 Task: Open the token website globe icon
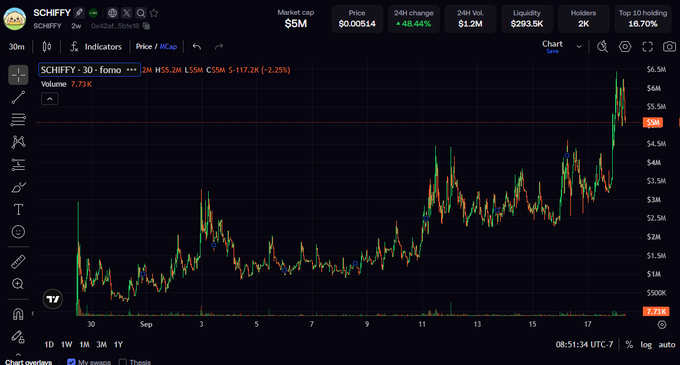click(113, 13)
